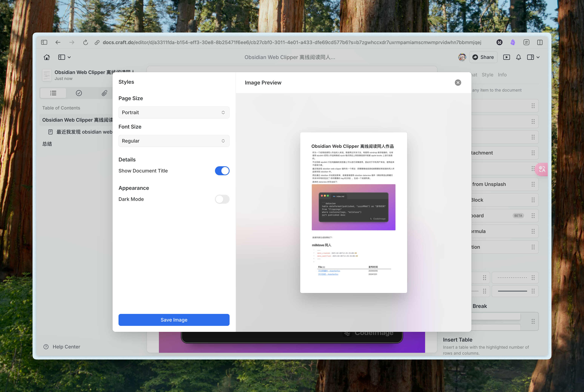Viewport: 584px width, 392px height.
Task: Switch to the attachments paperclip tab
Action: pos(104,93)
